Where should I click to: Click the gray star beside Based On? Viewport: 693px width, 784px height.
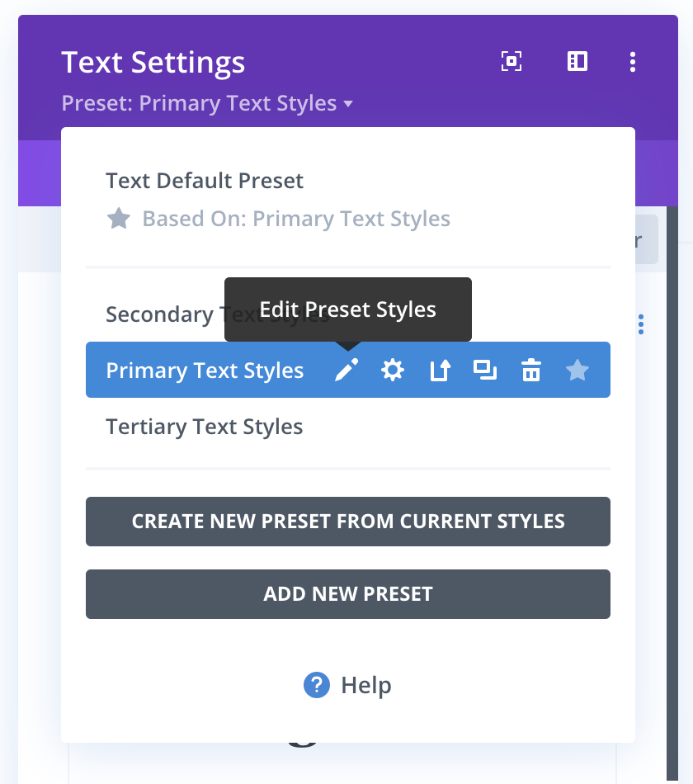coord(119,219)
